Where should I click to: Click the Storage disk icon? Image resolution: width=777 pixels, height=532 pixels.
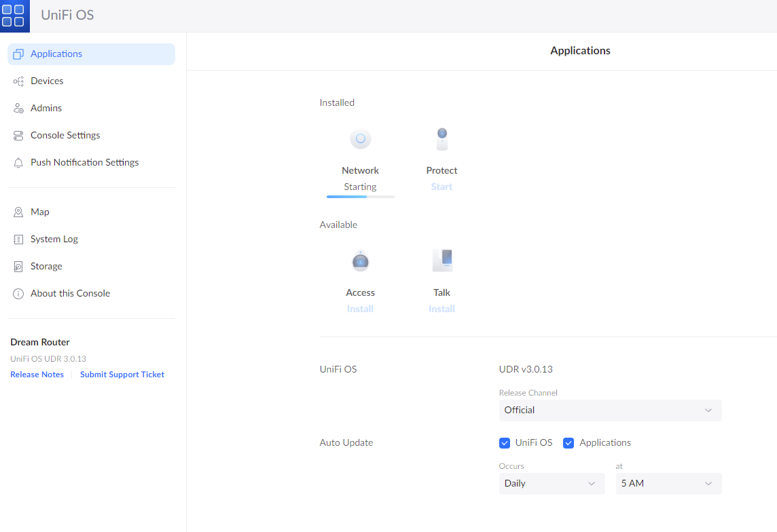click(x=18, y=267)
